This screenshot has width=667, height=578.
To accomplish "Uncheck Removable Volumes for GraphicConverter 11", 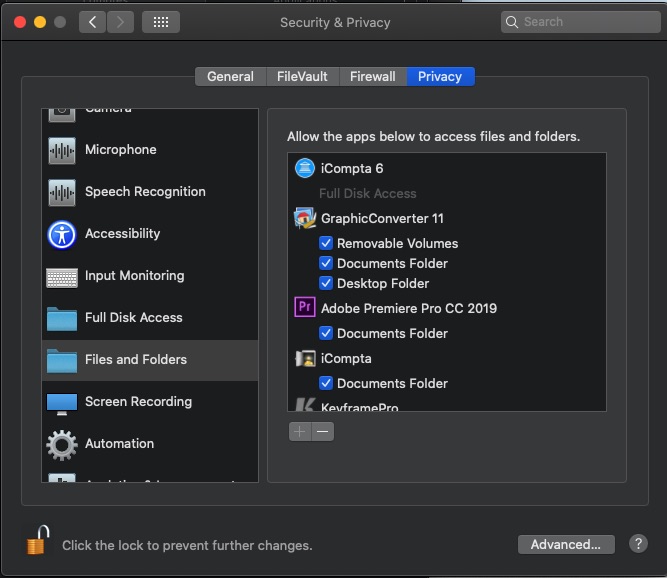I will click(326, 243).
